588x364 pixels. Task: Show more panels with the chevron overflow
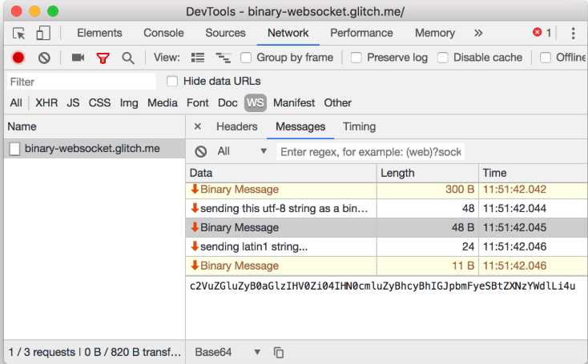point(478,33)
